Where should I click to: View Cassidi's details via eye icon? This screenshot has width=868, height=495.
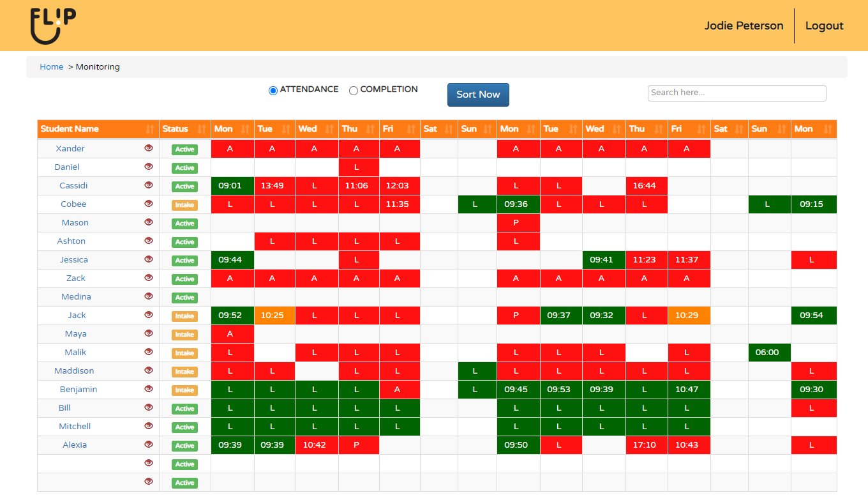click(x=149, y=185)
